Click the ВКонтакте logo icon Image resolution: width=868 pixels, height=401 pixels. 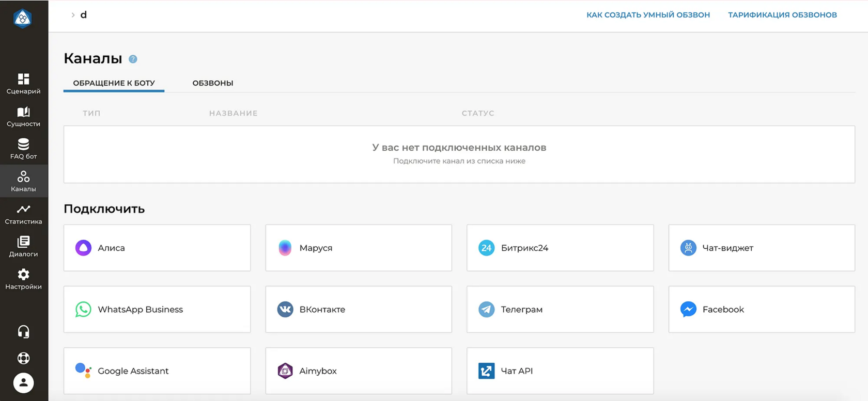pos(285,309)
